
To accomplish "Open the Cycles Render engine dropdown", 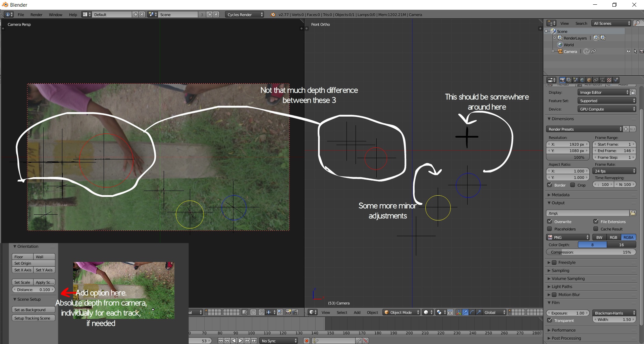I will point(245,14).
